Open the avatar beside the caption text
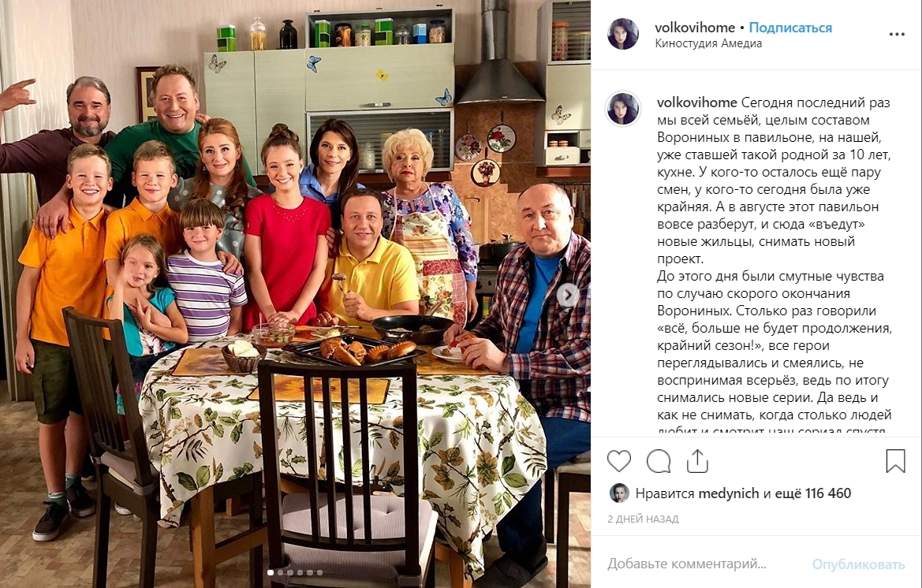 point(623,109)
